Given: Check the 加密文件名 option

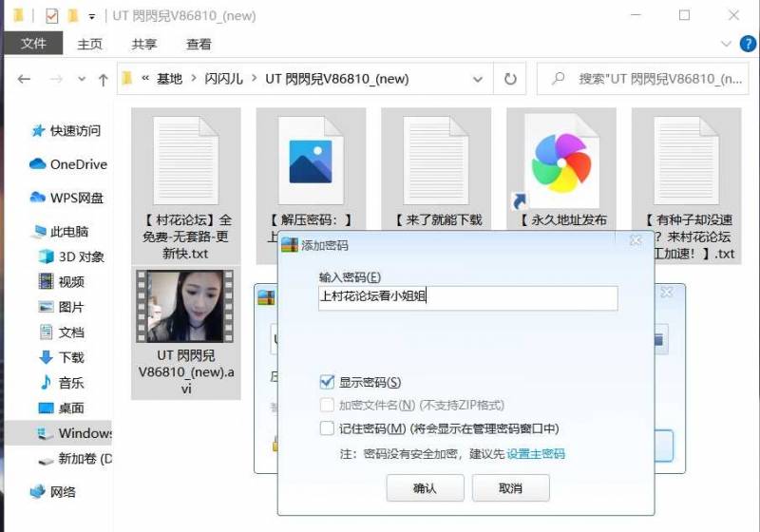Looking at the screenshot, I should click(x=328, y=405).
